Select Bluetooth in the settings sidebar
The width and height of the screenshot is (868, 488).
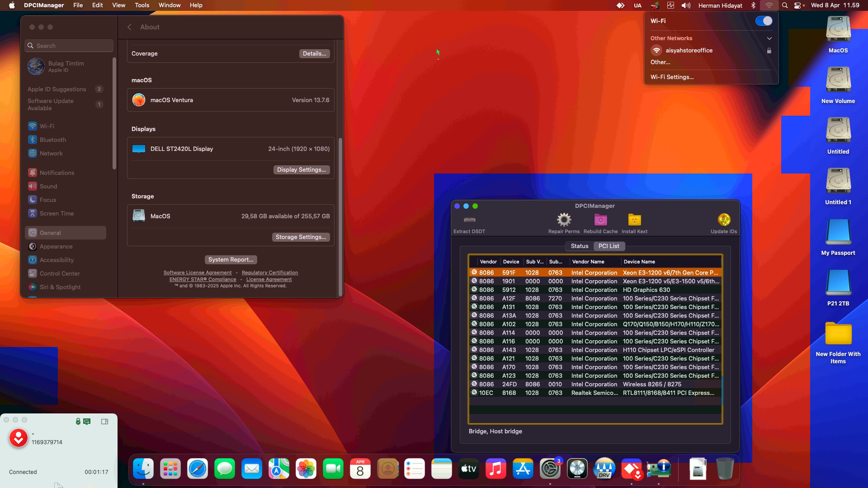(x=66, y=140)
